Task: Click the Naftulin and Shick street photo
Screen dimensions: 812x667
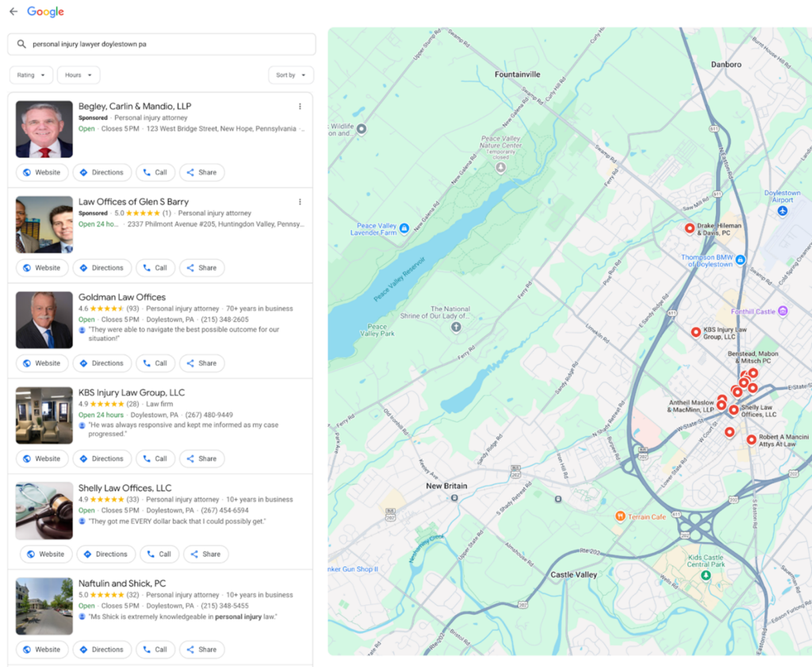Action: tap(44, 606)
